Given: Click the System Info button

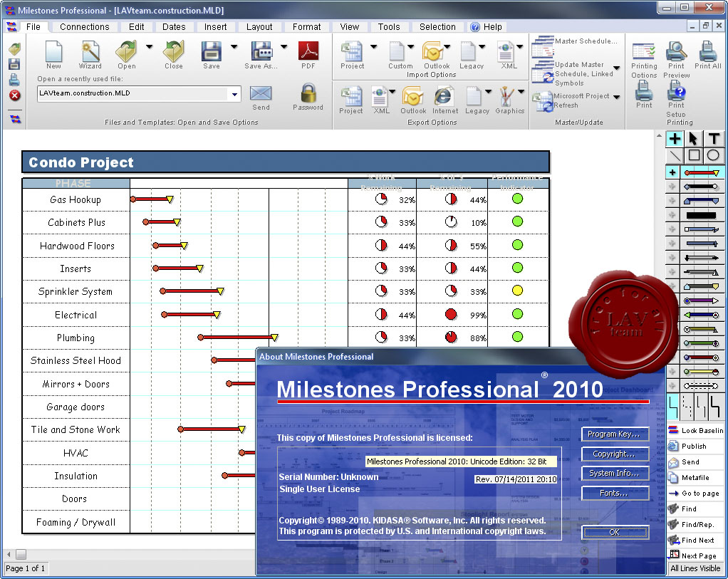Looking at the screenshot, I should coord(615,473).
